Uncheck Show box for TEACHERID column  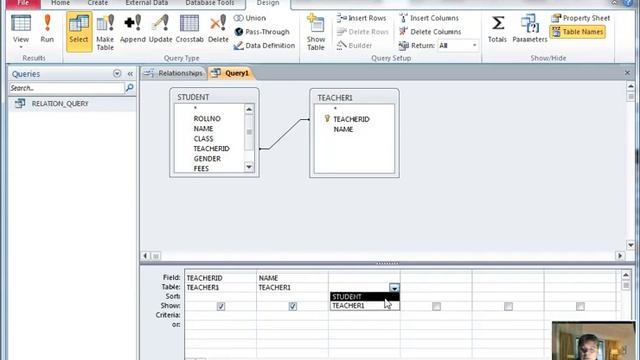pos(221,306)
